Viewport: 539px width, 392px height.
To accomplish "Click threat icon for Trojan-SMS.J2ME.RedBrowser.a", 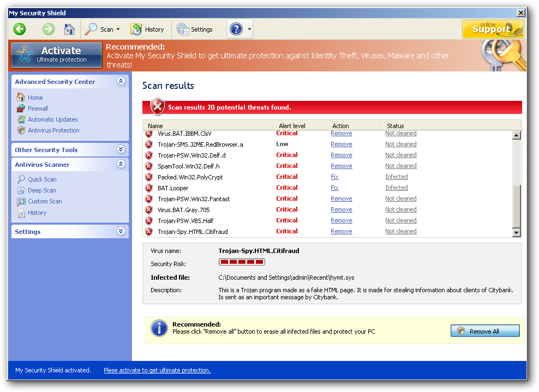I will (149, 144).
